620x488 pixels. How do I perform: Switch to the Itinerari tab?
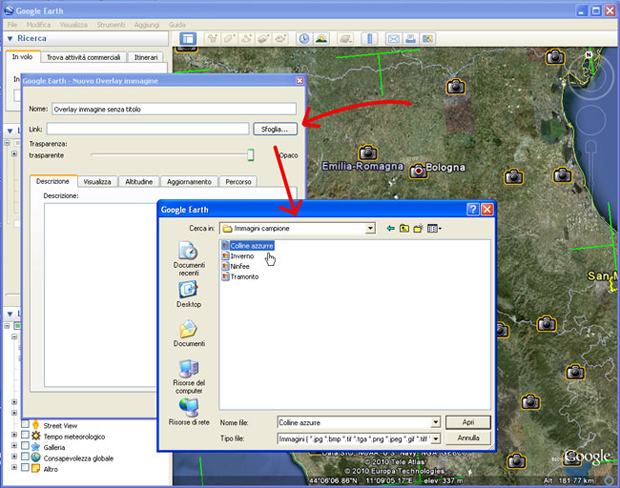[146, 57]
